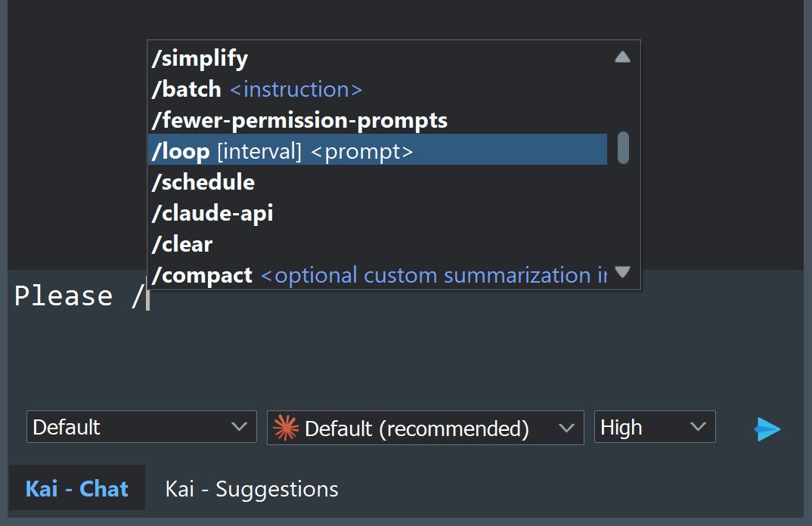Image resolution: width=812 pixels, height=526 pixels.
Task: Expand the Default (recommended) model dropdown
Action: tap(425, 428)
